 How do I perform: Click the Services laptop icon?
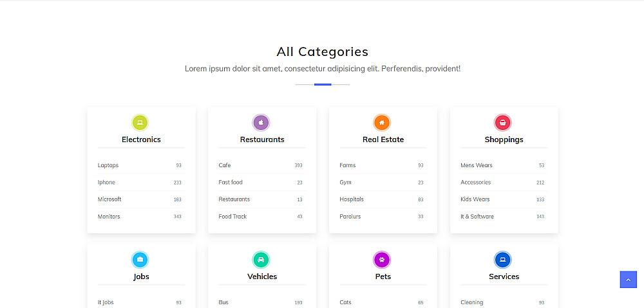click(x=503, y=260)
